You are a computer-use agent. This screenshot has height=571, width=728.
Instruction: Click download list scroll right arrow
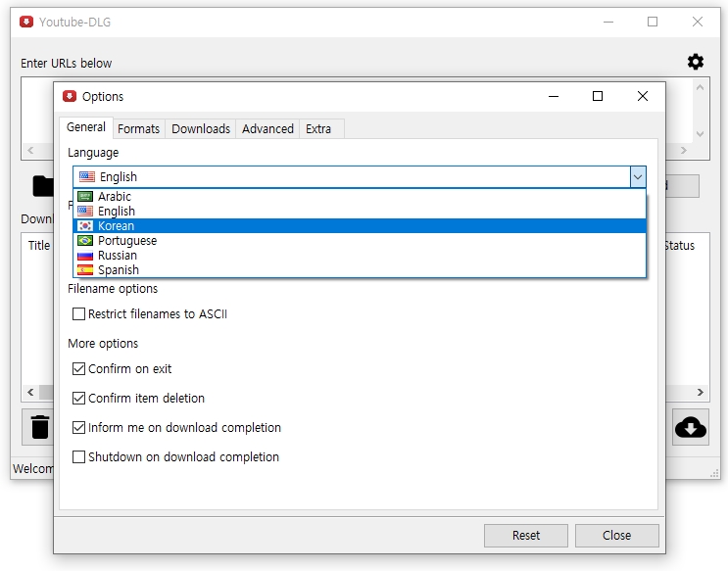coord(701,393)
